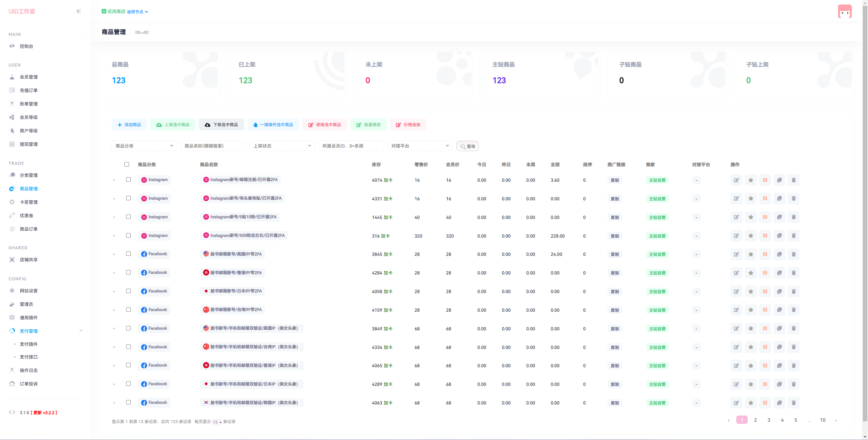Click copy icon on 500粉丝 Instagram row
The image size is (868, 440).
click(779, 236)
